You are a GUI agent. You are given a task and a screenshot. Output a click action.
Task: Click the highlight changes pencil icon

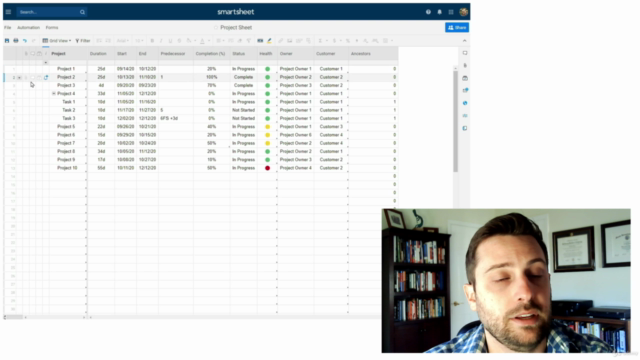(269, 40)
